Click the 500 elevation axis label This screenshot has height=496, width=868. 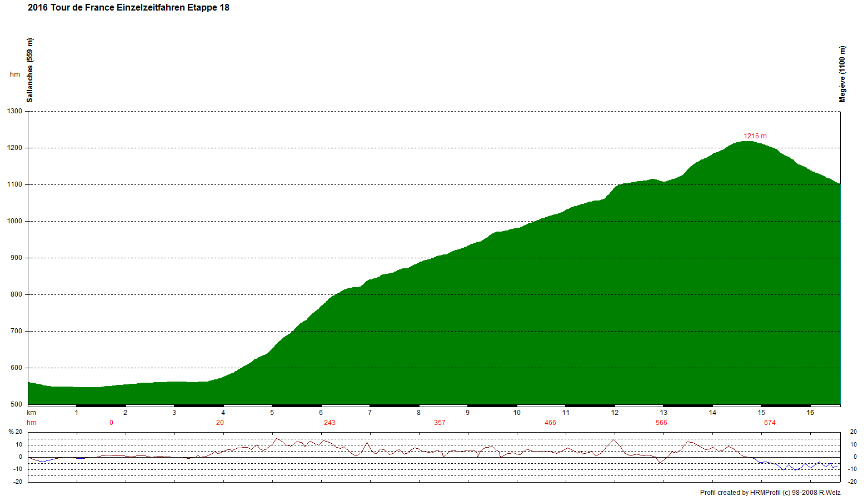17,404
